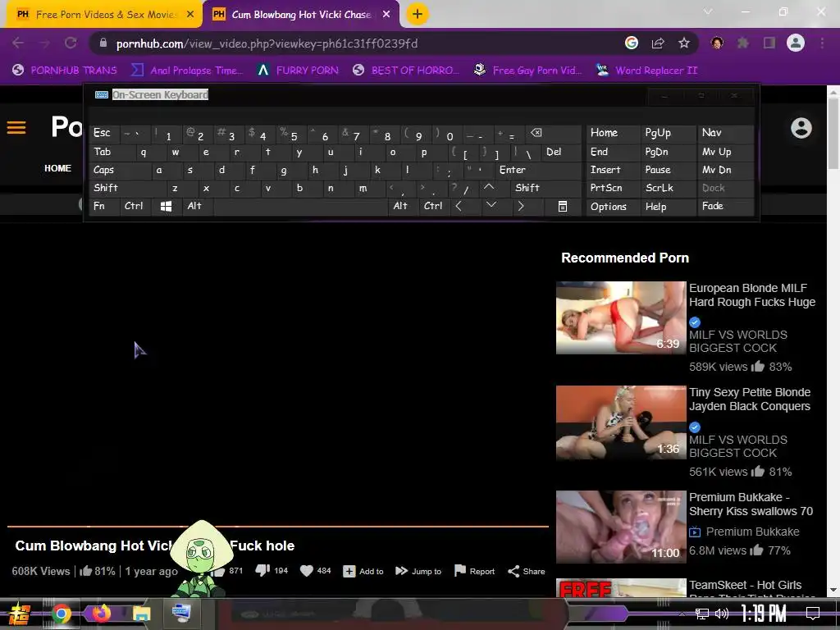
Task: Open the Word Replacer II bookmark
Action: (x=647, y=71)
